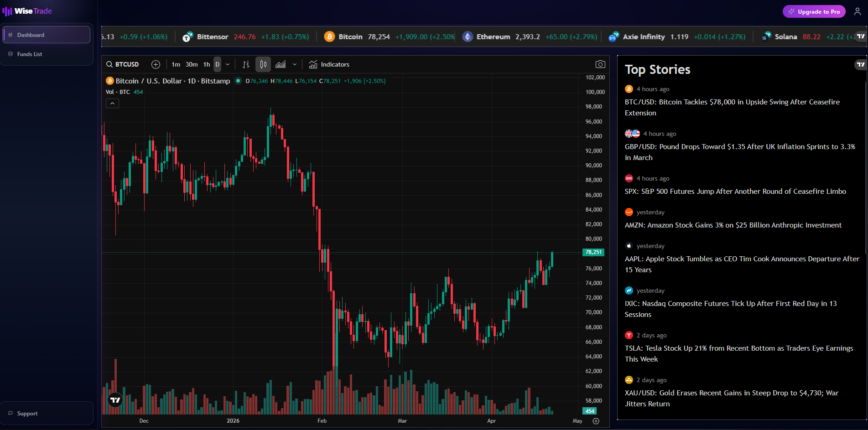This screenshot has height=430, width=868.
Task: Click the BTCUSD symbol search
Action: [123, 64]
